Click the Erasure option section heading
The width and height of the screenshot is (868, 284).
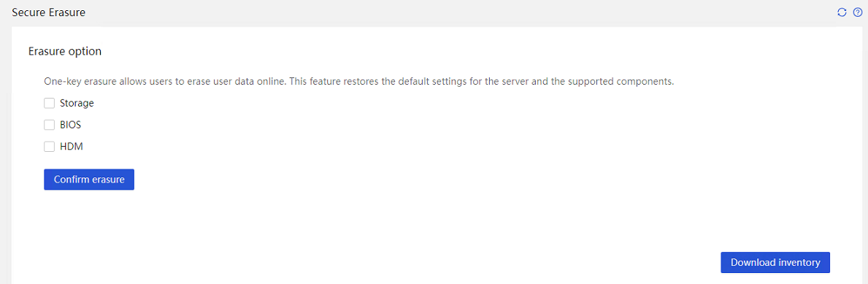(65, 51)
